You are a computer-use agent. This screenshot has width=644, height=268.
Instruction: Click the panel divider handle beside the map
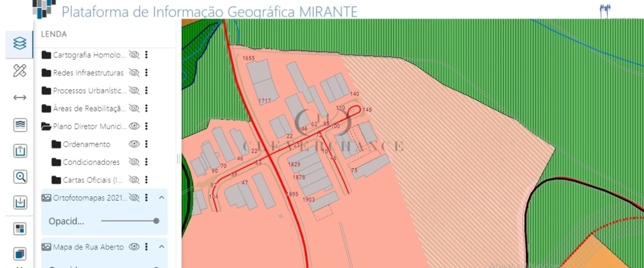pos(178,159)
